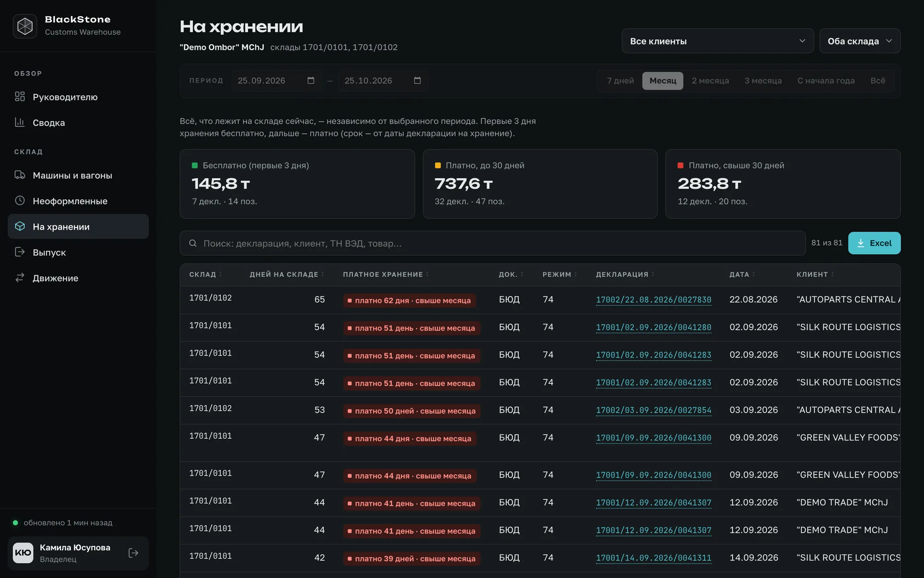The image size is (924, 578).
Task: Open Сводка bar chart icon
Action: click(x=20, y=122)
